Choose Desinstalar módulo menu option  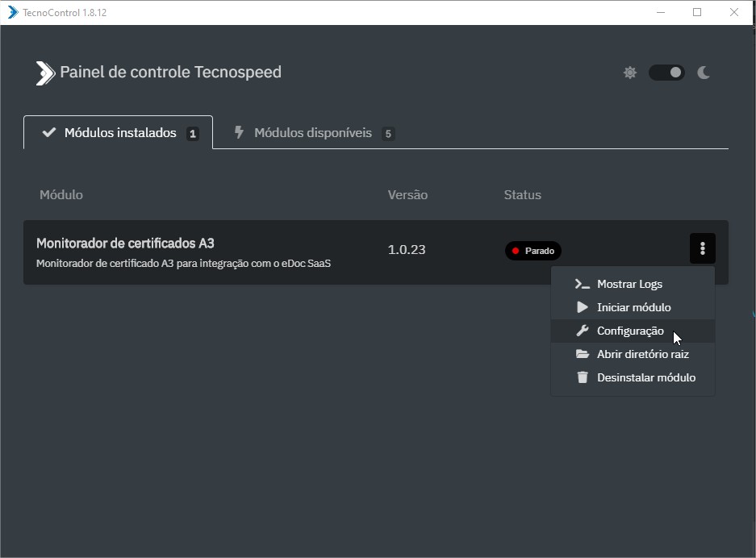click(x=633, y=378)
